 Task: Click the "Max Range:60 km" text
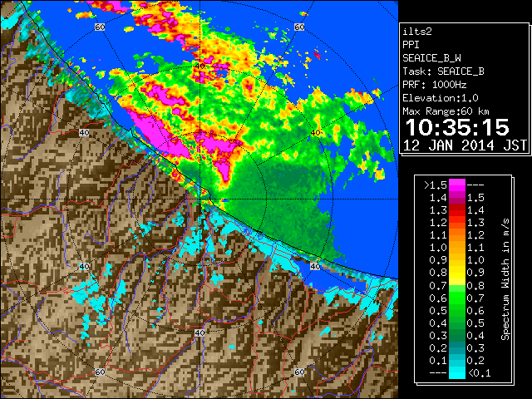point(446,111)
